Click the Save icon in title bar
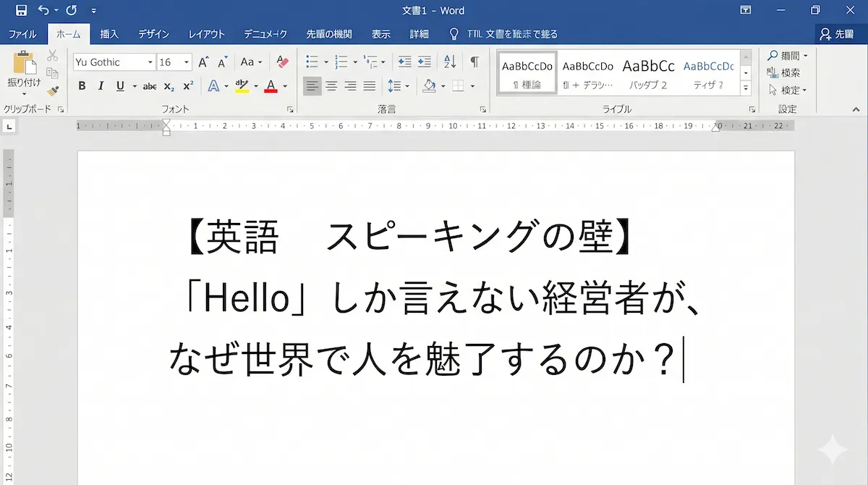The width and height of the screenshot is (868, 485). click(21, 10)
